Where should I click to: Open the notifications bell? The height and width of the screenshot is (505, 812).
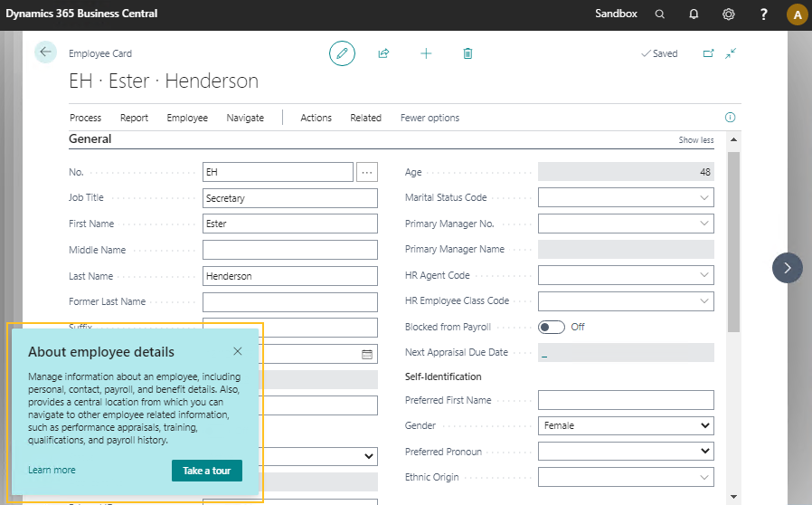(694, 14)
